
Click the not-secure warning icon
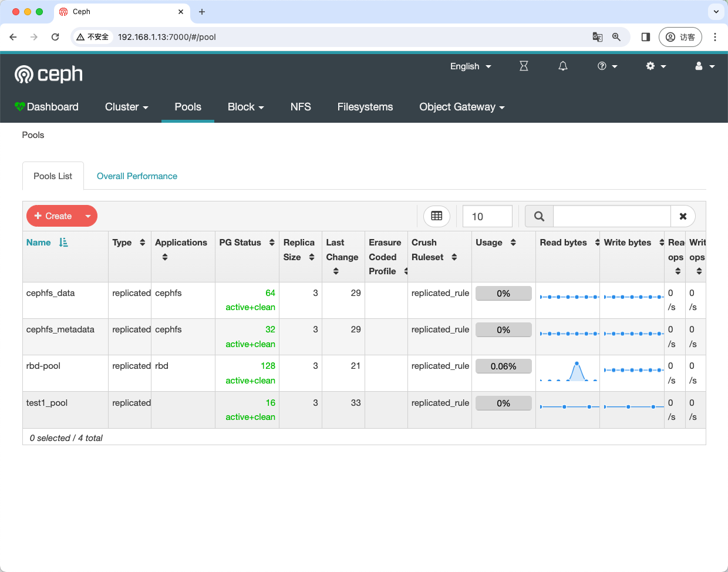(x=81, y=37)
